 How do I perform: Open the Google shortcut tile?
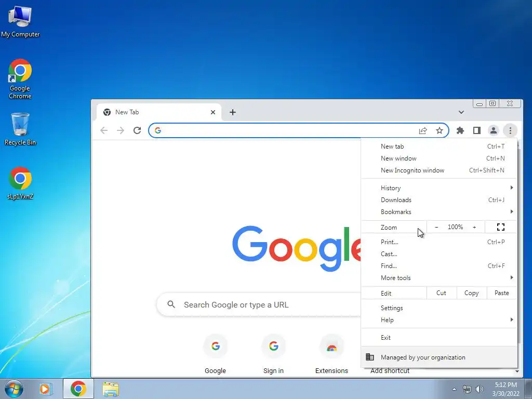[215, 354]
